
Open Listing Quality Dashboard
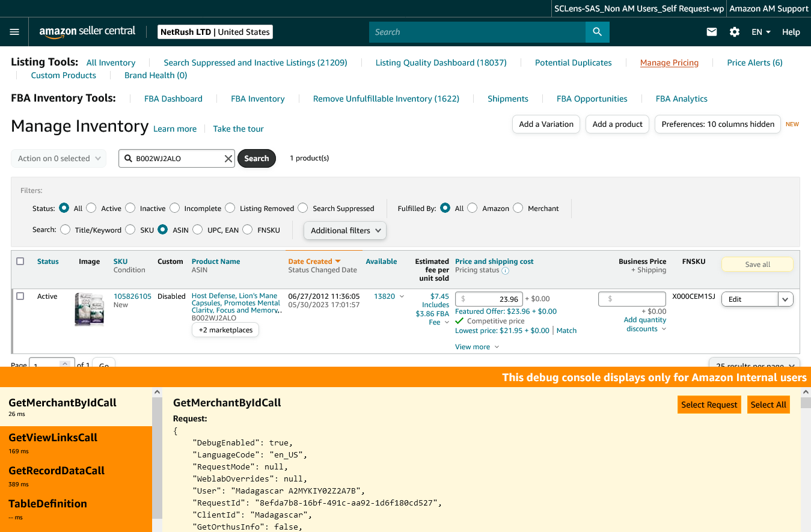pos(441,63)
